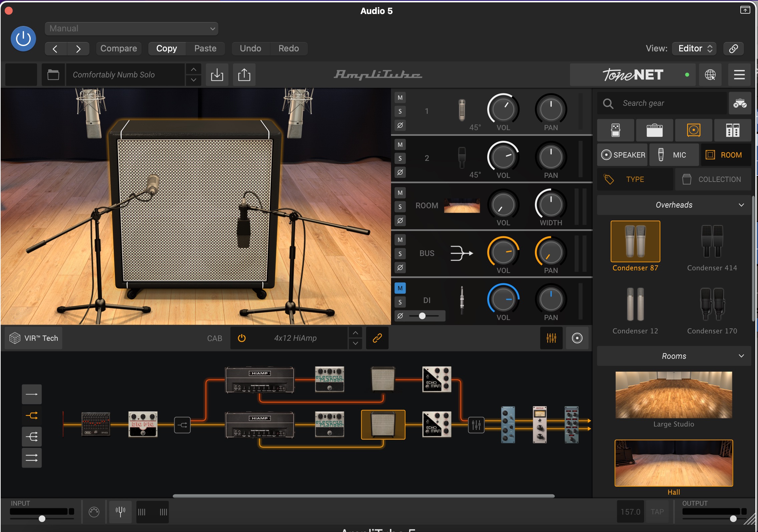Go to previous preset with left arrow

tap(55, 49)
